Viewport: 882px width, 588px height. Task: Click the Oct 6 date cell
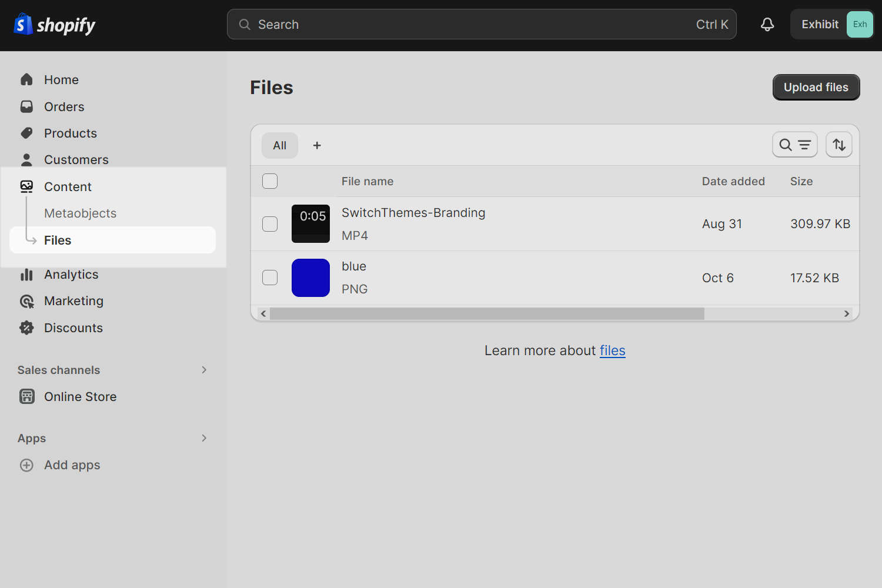coord(718,278)
